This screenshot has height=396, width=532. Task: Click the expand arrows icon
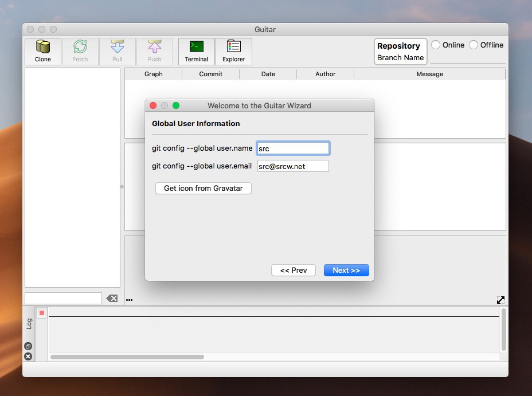[500, 300]
